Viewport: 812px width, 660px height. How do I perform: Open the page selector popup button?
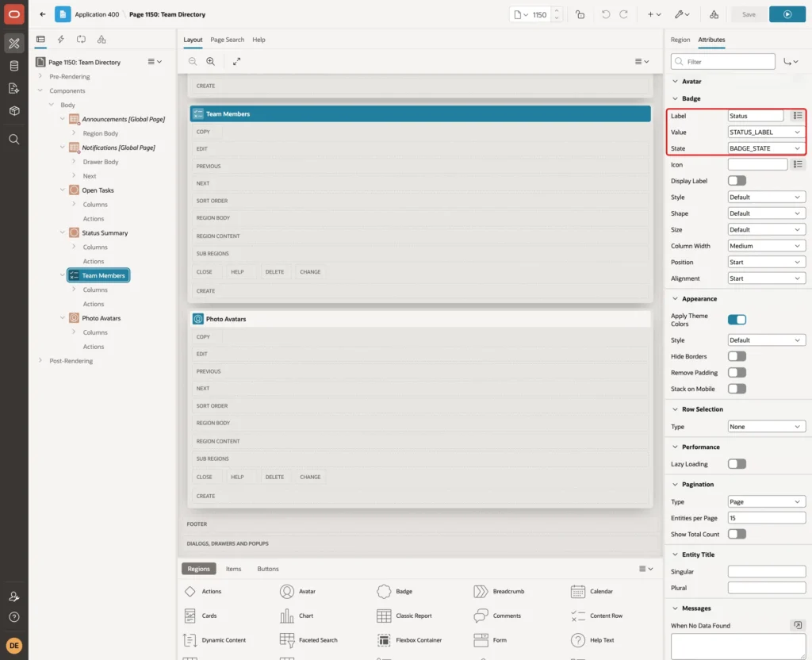(521, 14)
